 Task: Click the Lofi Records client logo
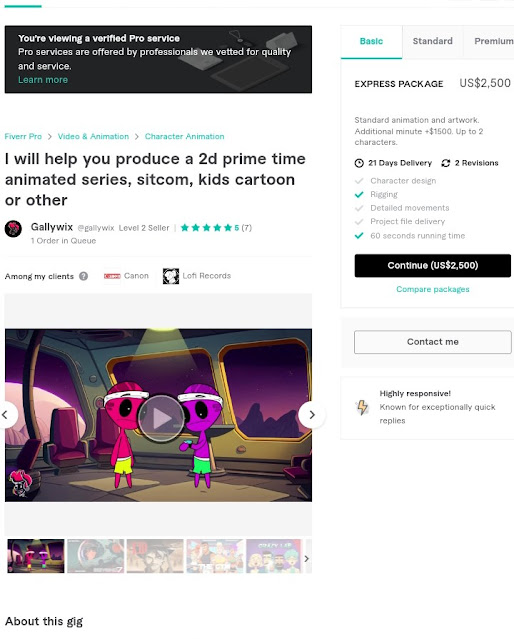171,276
